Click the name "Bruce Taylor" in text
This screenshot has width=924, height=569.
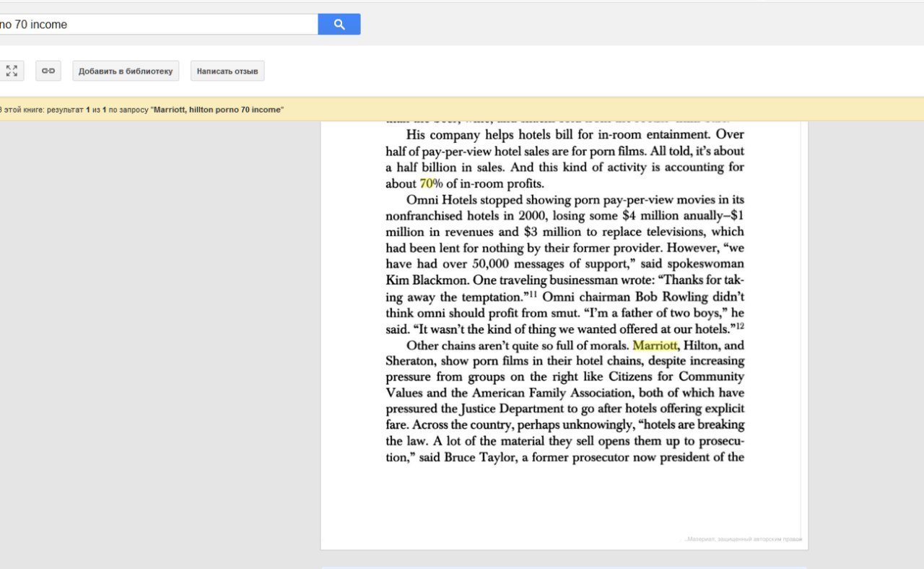pos(480,457)
